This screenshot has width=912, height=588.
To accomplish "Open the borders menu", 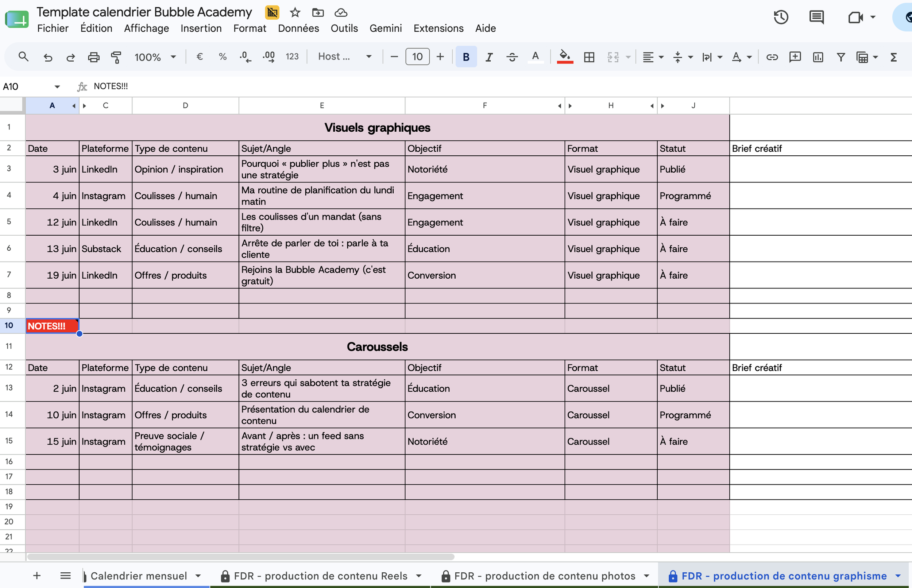I will [x=589, y=57].
